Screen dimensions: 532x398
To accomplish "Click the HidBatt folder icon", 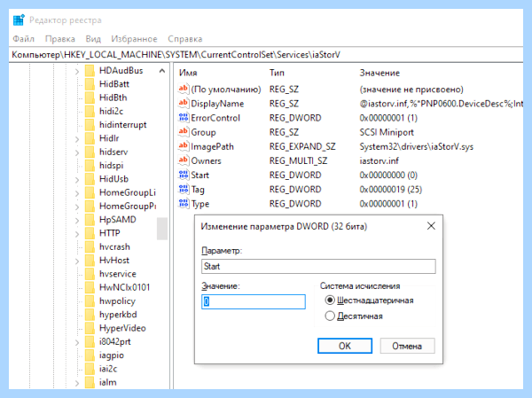I will coord(90,84).
